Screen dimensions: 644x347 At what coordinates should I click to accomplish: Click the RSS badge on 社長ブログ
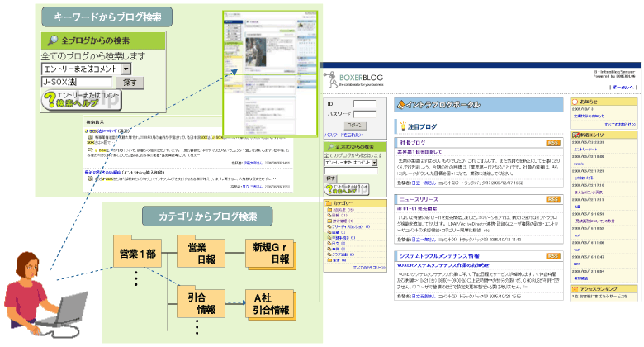click(x=553, y=143)
